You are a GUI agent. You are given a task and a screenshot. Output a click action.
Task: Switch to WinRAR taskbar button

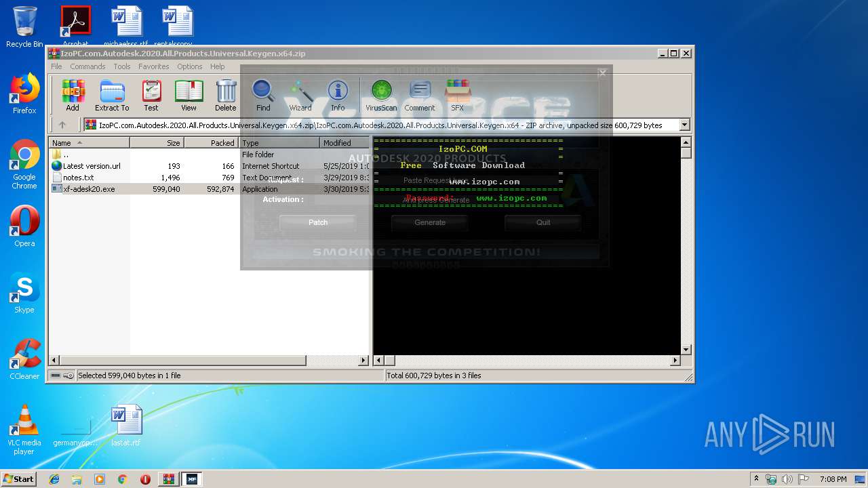tap(169, 479)
